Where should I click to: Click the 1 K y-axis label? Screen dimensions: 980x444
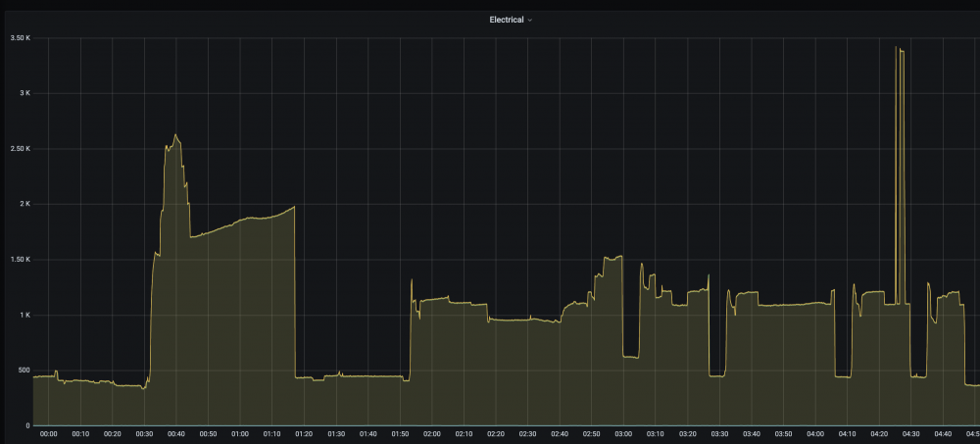pos(24,316)
